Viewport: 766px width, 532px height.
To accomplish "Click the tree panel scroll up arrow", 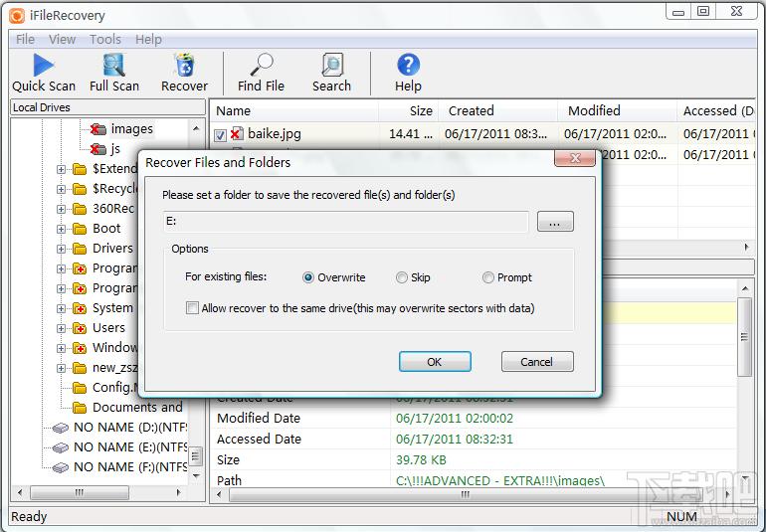I will click(x=196, y=129).
